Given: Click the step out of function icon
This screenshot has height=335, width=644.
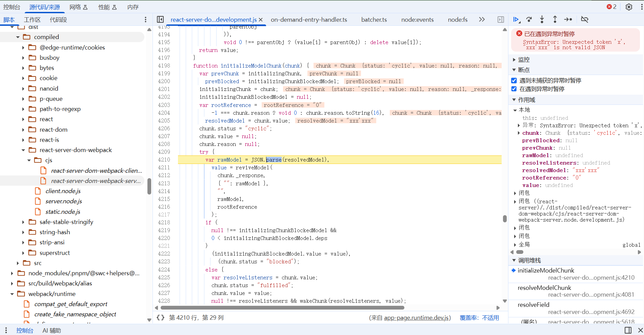Looking at the screenshot, I should click(555, 20).
